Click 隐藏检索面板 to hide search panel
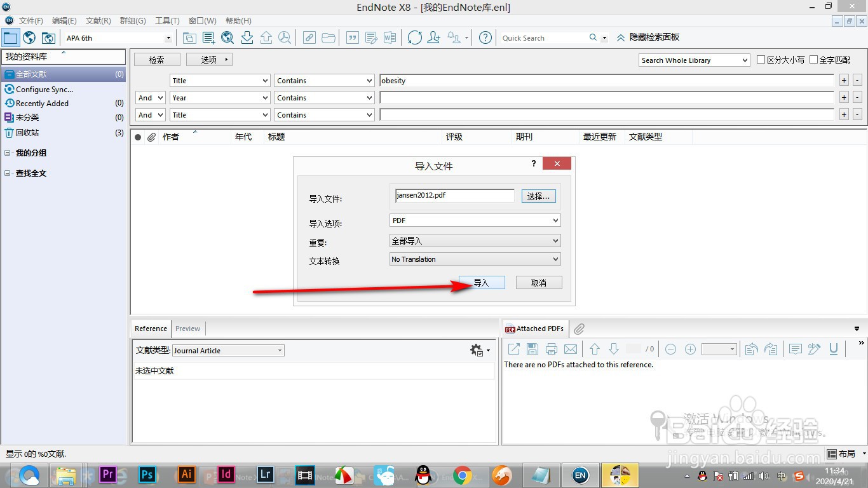Screen dimensions: 868x488 (648, 37)
